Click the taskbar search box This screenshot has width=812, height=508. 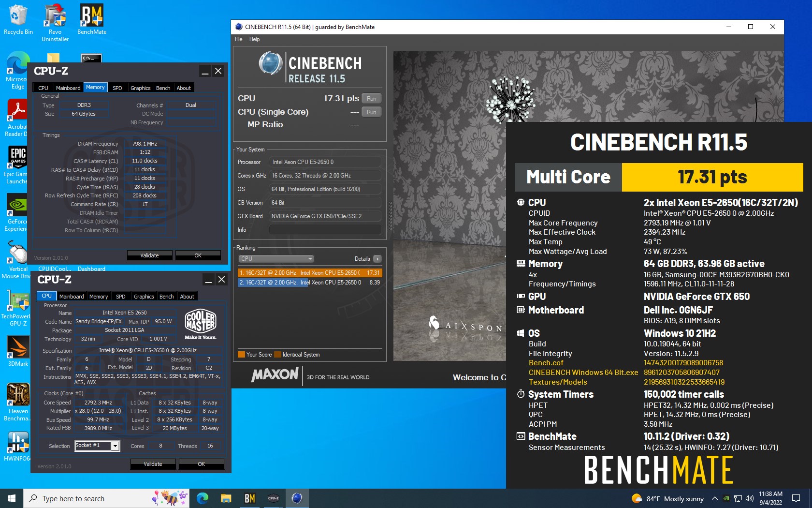(x=106, y=498)
